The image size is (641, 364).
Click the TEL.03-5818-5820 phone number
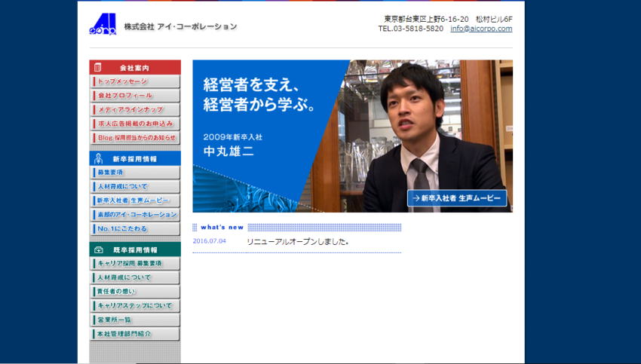click(410, 29)
